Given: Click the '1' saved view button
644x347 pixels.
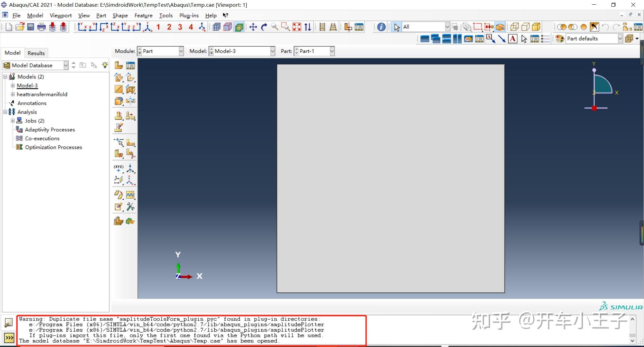Looking at the screenshot, I should click(x=158, y=27).
